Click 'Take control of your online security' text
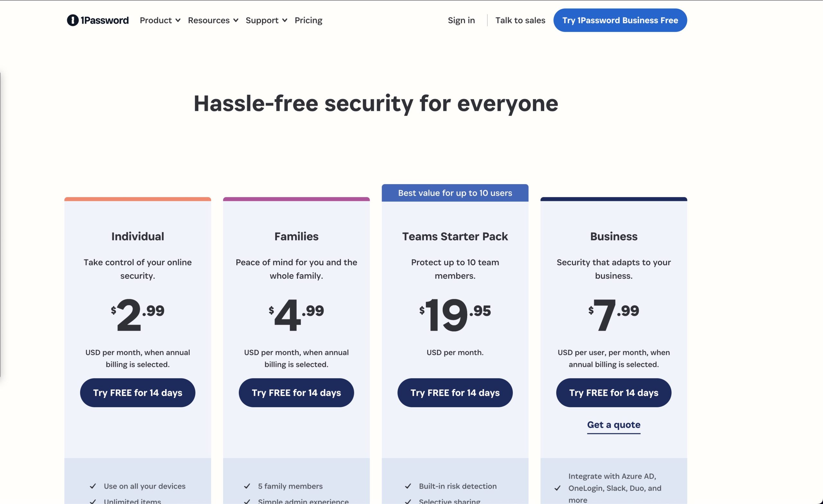Screen dimensions: 823x504 tap(138, 269)
